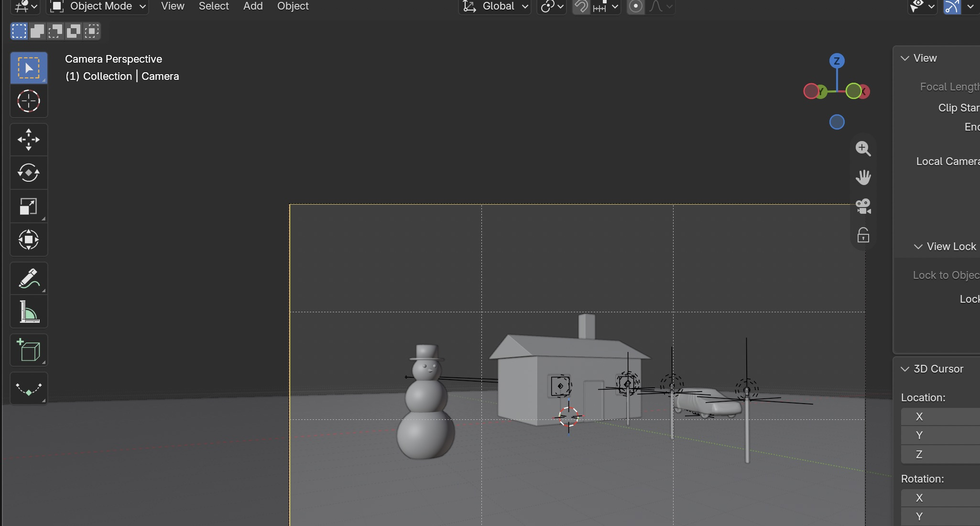Click the negative Z axis gizmo circle
The image size is (980, 526).
[x=837, y=122]
